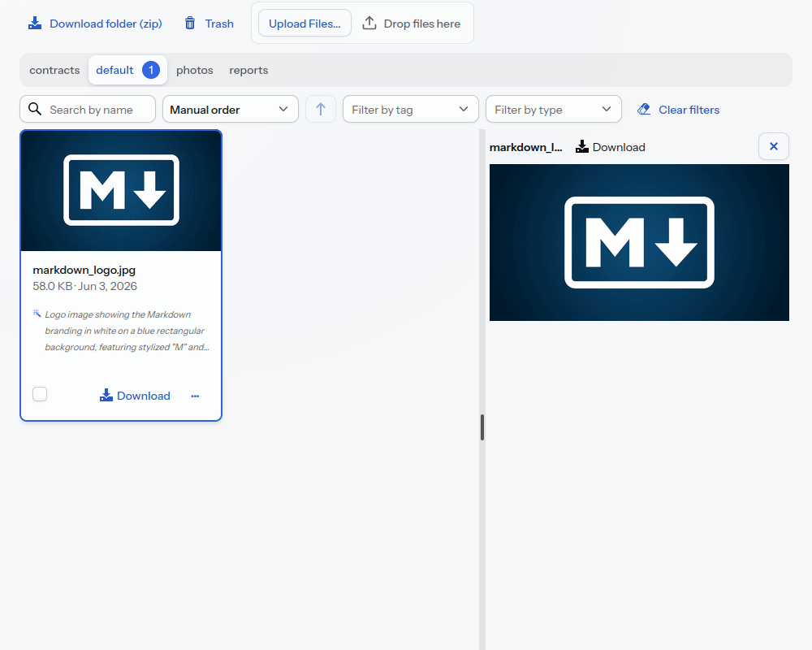Image resolution: width=812 pixels, height=650 pixels.
Task: Click the markdown_logo.jpg file name
Action: (84, 270)
